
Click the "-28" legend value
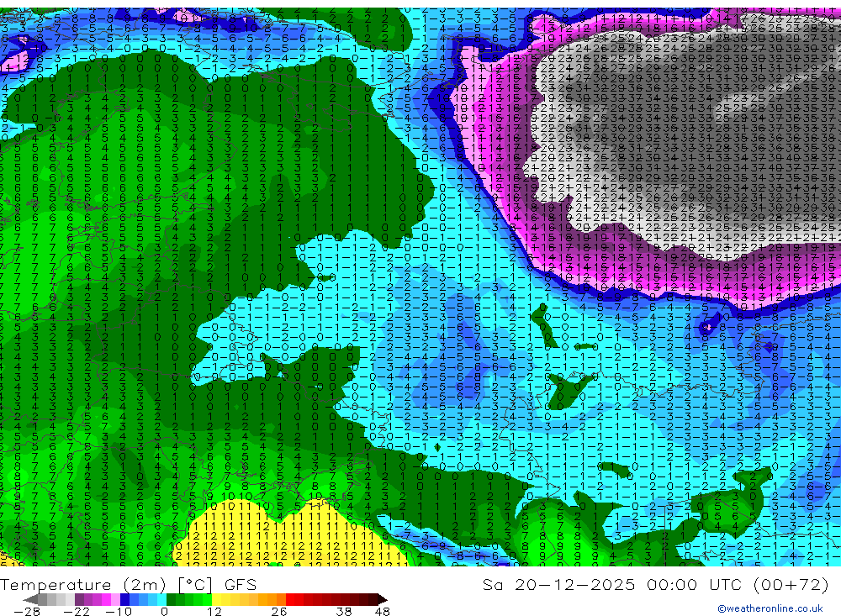click(27, 612)
